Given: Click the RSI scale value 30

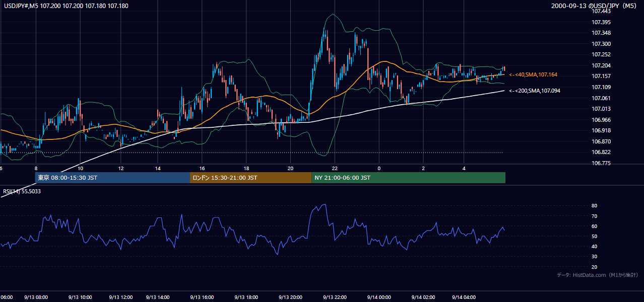Looking at the screenshot, I should (594, 257).
